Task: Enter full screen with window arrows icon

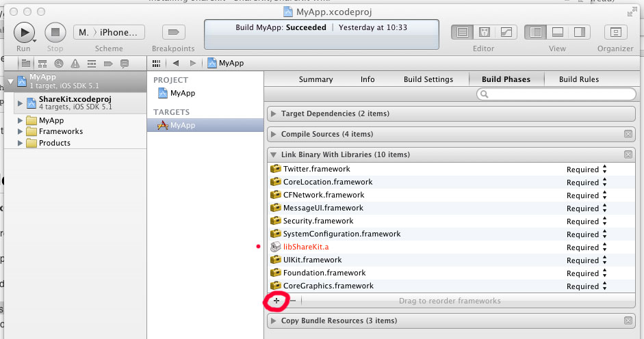Action: (x=632, y=12)
